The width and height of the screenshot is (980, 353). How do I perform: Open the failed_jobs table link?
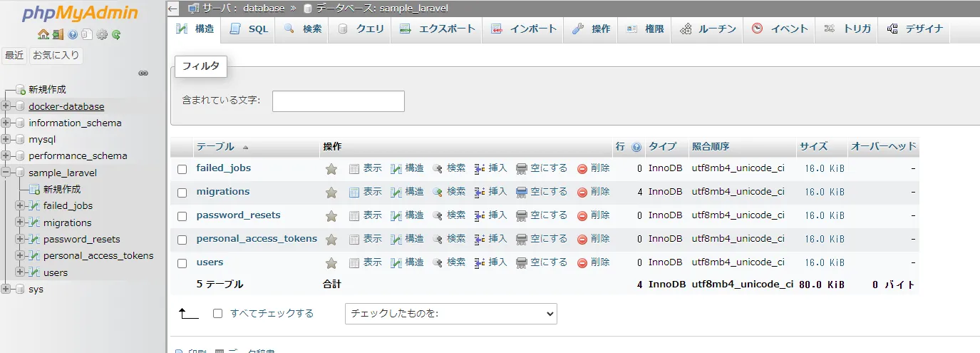pos(224,168)
